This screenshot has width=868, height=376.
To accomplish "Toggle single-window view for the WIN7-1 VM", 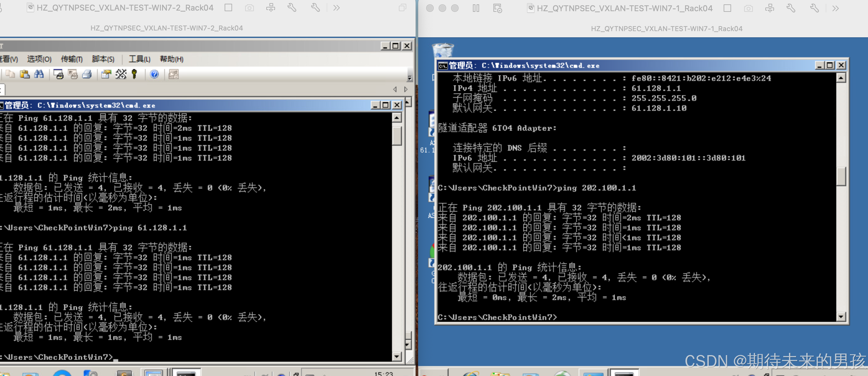I will click(x=727, y=8).
